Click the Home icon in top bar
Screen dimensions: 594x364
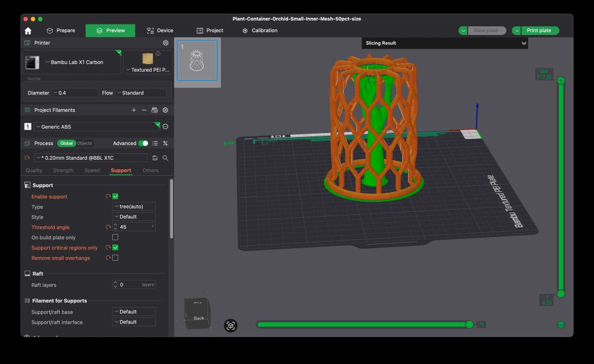pos(28,31)
